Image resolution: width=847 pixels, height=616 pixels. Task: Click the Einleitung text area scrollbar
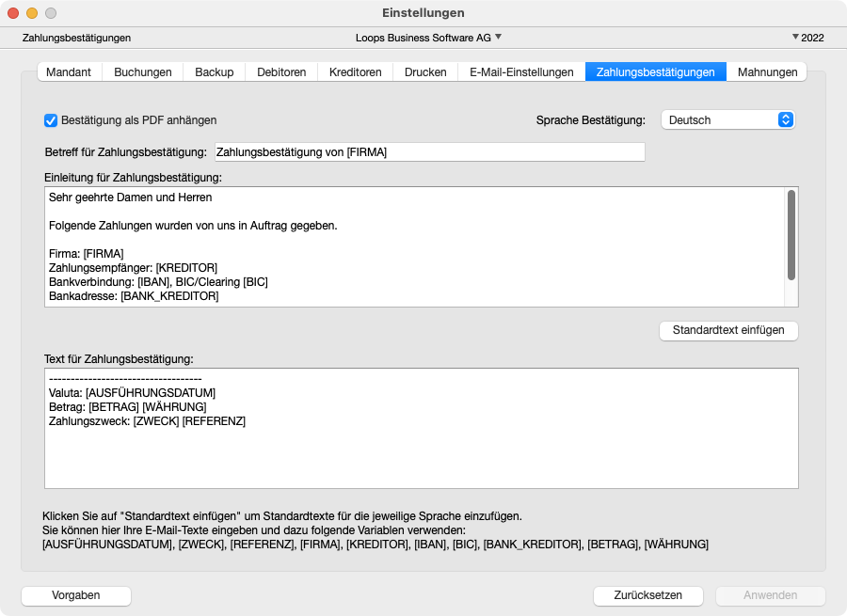click(x=791, y=235)
